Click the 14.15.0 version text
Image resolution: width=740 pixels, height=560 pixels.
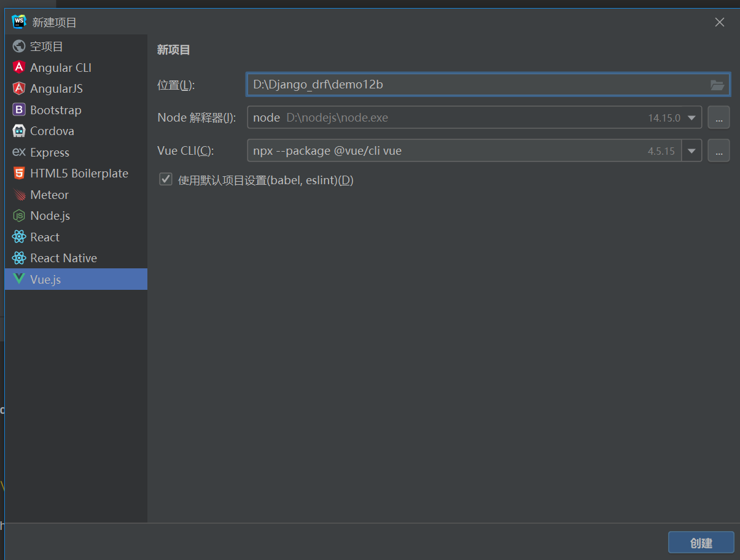[x=664, y=118]
